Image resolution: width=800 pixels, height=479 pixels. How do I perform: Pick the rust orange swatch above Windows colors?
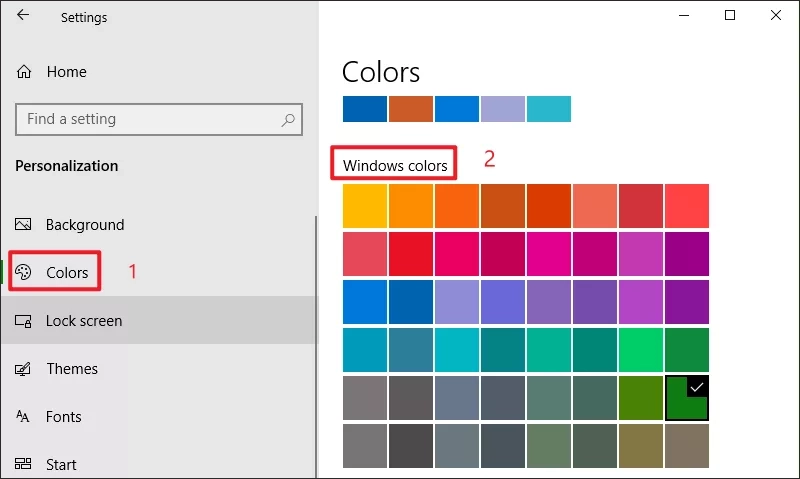click(x=411, y=109)
